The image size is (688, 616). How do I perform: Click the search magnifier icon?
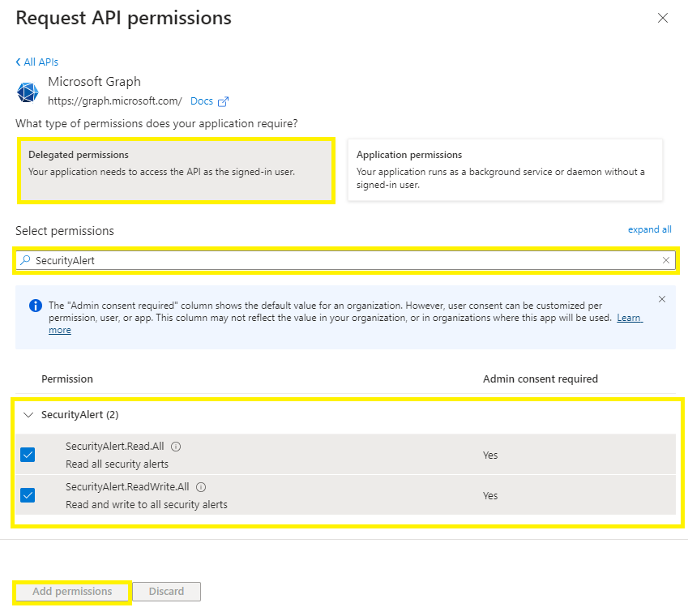tap(25, 260)
